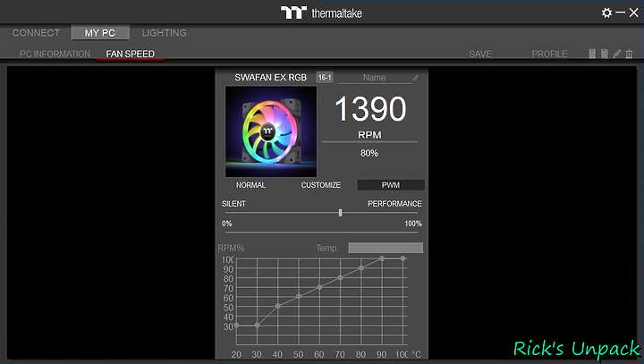Select the MY PC tab
The image size is (644, 364).
tap(100, 33)
